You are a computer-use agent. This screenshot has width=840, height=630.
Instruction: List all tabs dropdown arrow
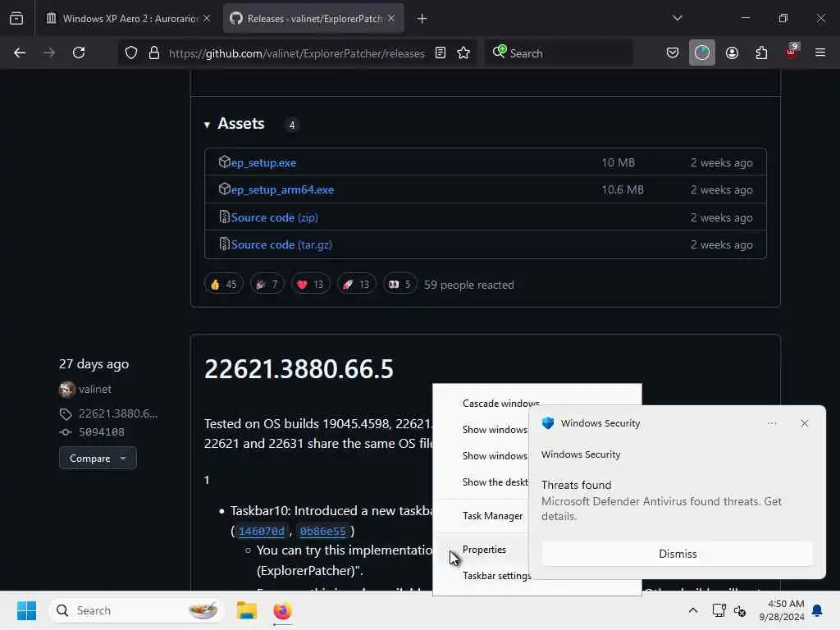click(677, 18)
